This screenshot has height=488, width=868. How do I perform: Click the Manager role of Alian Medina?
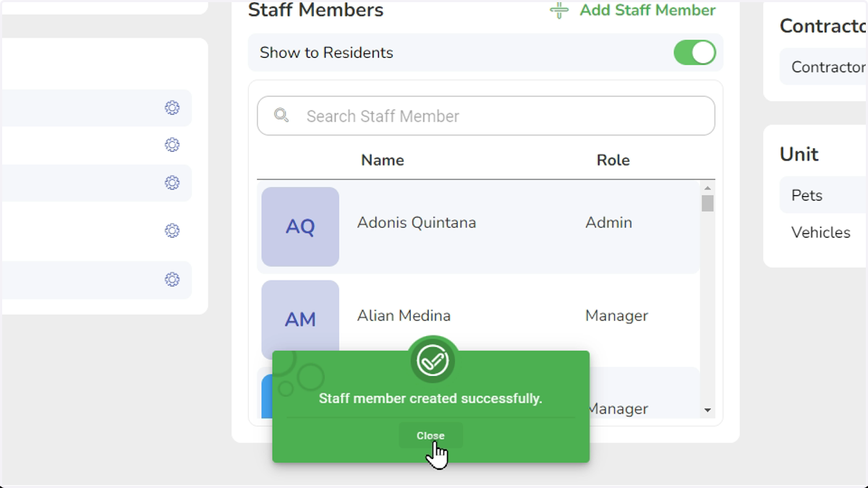[616, 316]
